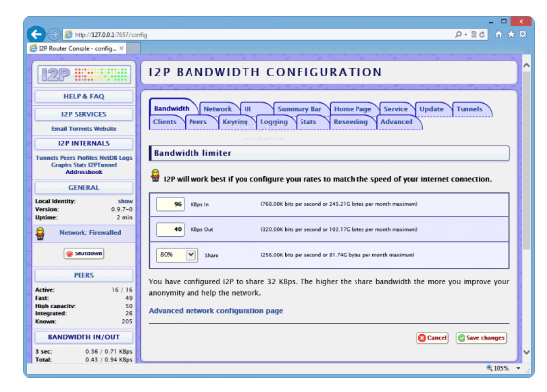Click the browser Forward arrow button
This screenshot has height=392, width=547.
[x=54, y=35]
